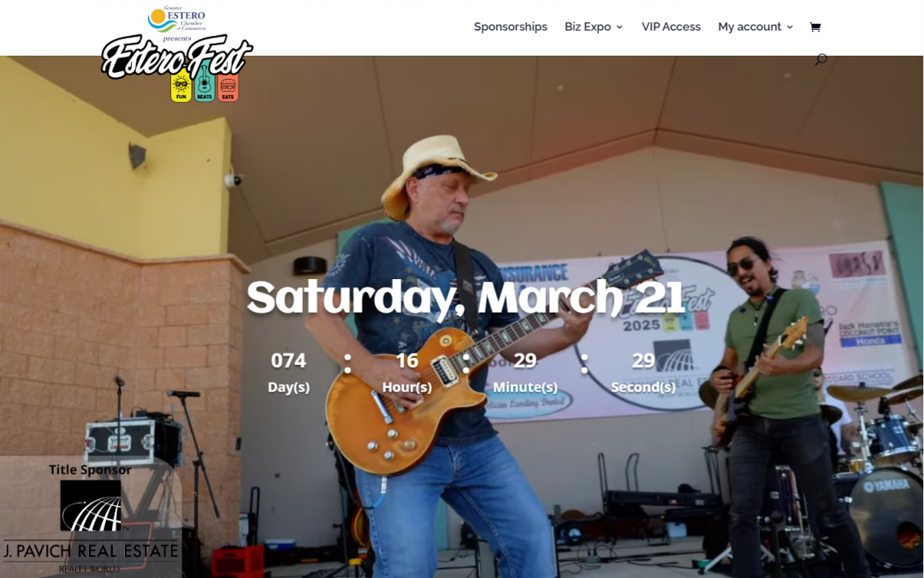Click the Title Sponsor label
Screen dimensions: 924x578
(90, 470)
